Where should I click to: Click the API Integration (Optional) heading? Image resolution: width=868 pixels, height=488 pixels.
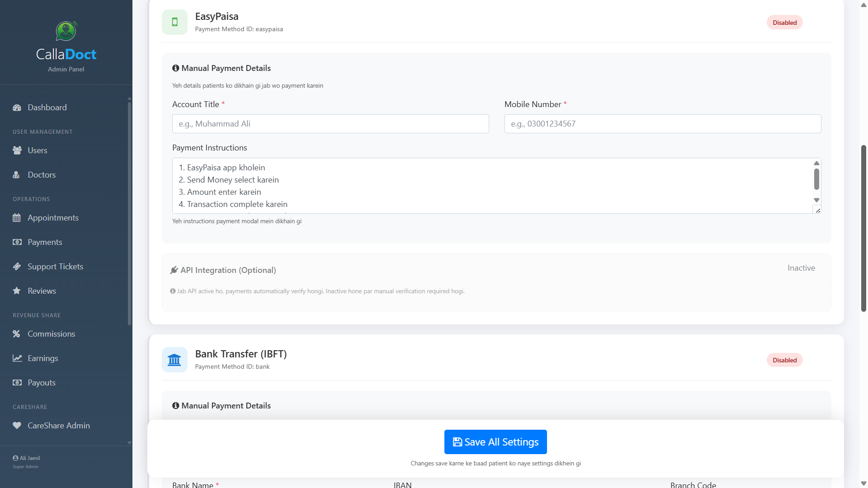[x=228, y=270]
